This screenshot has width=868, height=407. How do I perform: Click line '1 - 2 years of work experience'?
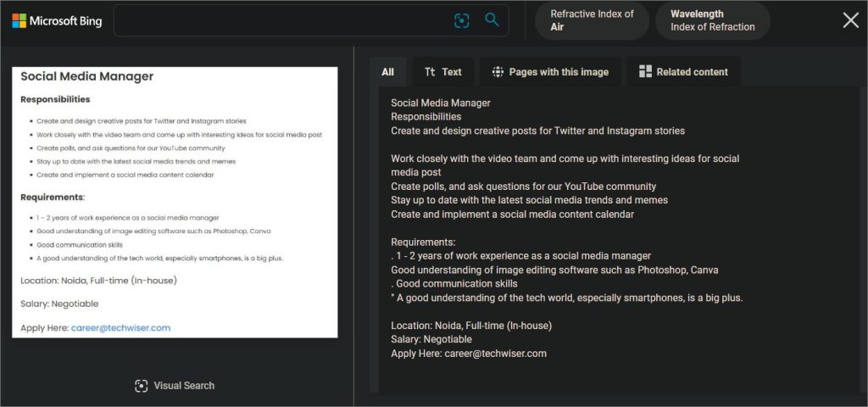tap(521, 256)
